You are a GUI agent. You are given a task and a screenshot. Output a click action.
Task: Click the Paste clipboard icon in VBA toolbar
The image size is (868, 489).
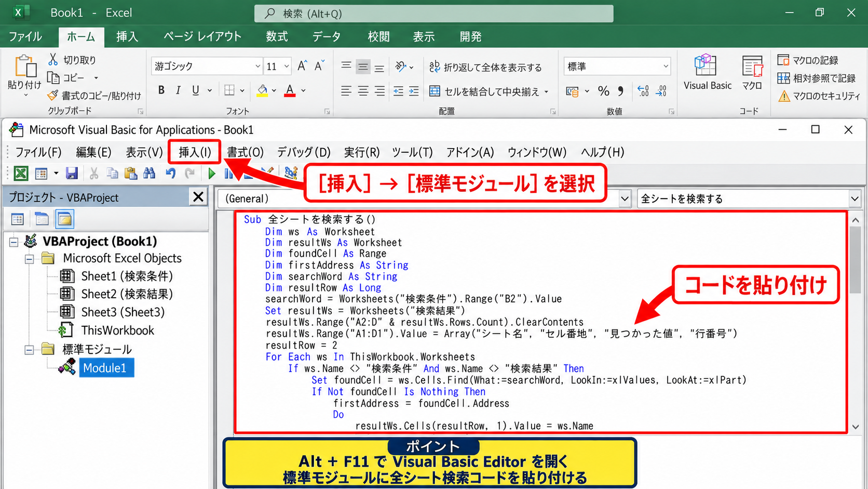[x=131, y=173]
